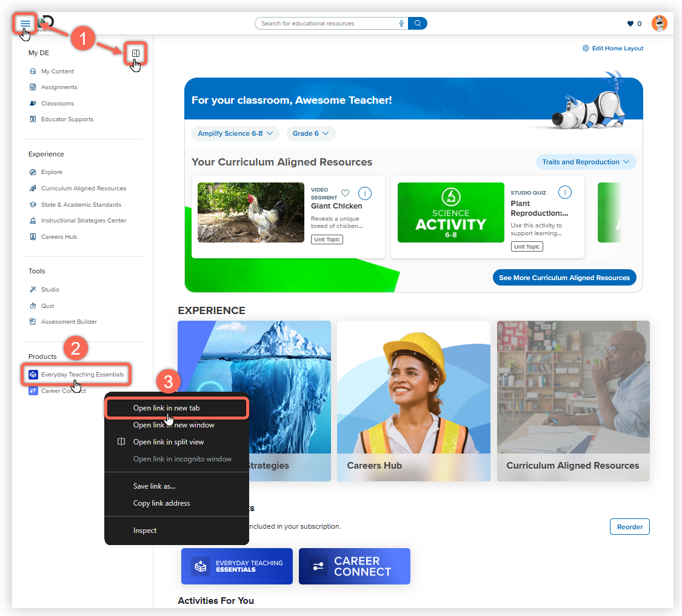Click the Career Connect sidebar product icon
682x616 pixels.
coord(33,390)
